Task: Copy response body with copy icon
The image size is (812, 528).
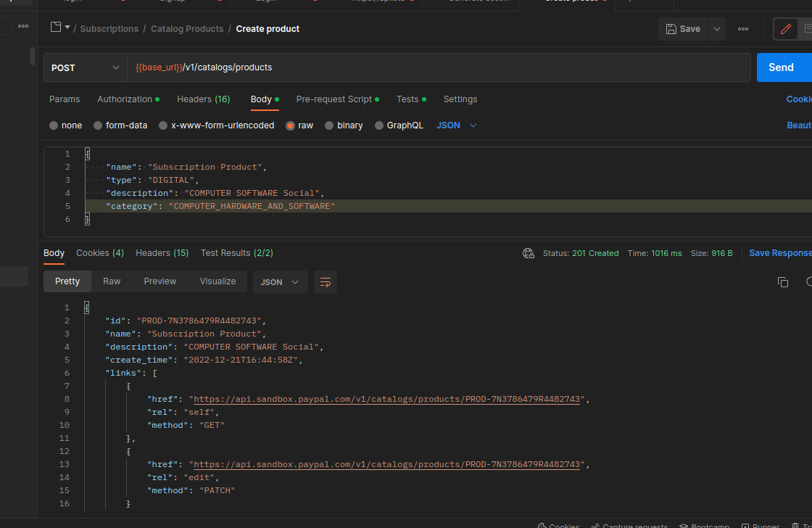Action: 782,282
